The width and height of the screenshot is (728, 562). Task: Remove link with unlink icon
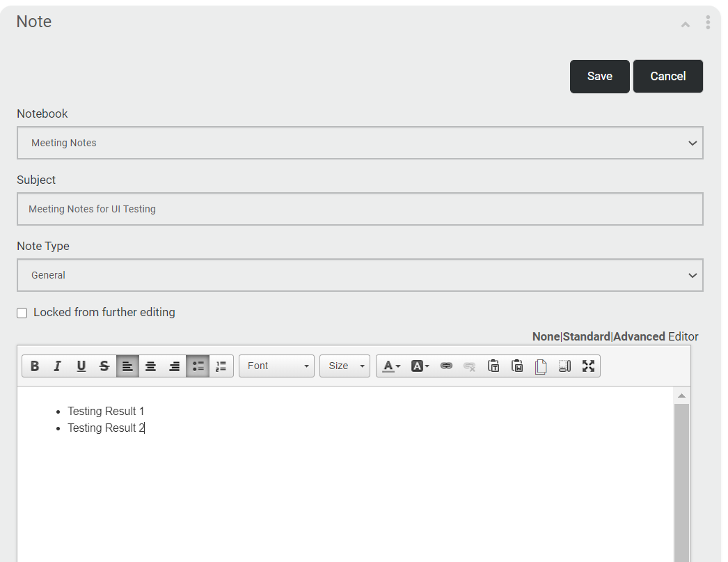[469, 366]
